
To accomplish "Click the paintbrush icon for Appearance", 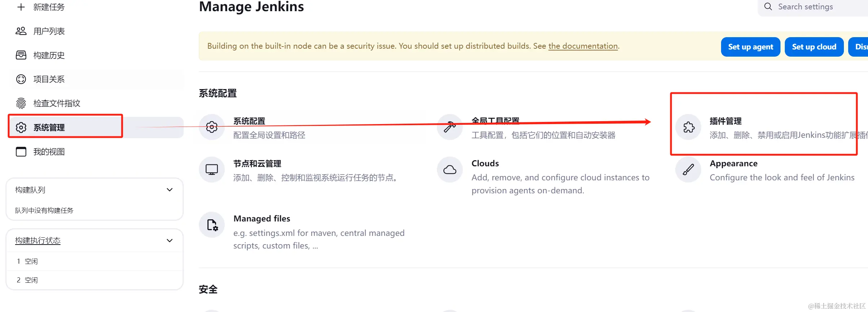I will pyautogui.click(x=688, y=170).
